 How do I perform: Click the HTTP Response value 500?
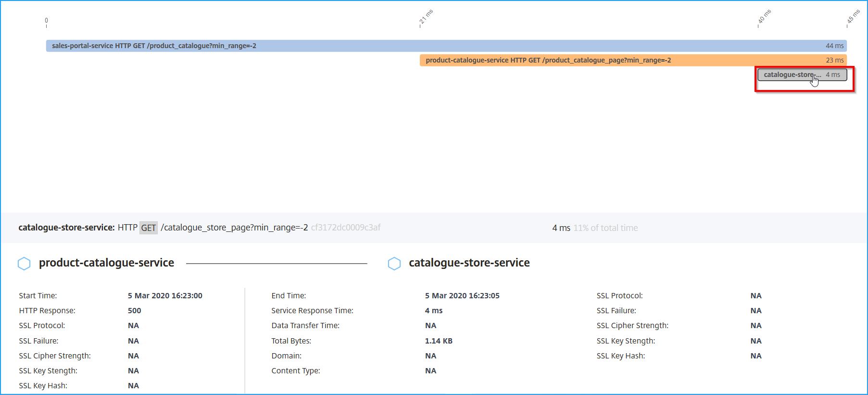pyautogui.click(x=135, y=311)
